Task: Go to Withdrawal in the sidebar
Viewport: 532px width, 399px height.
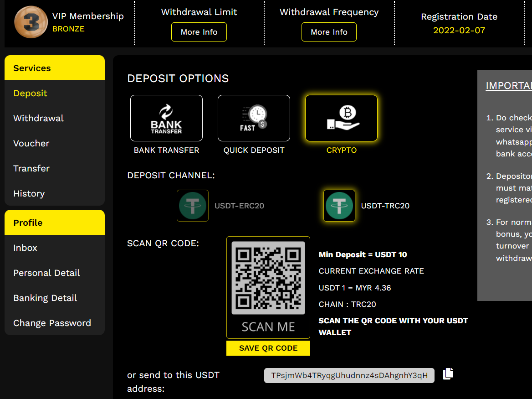Action: point(39,118)
